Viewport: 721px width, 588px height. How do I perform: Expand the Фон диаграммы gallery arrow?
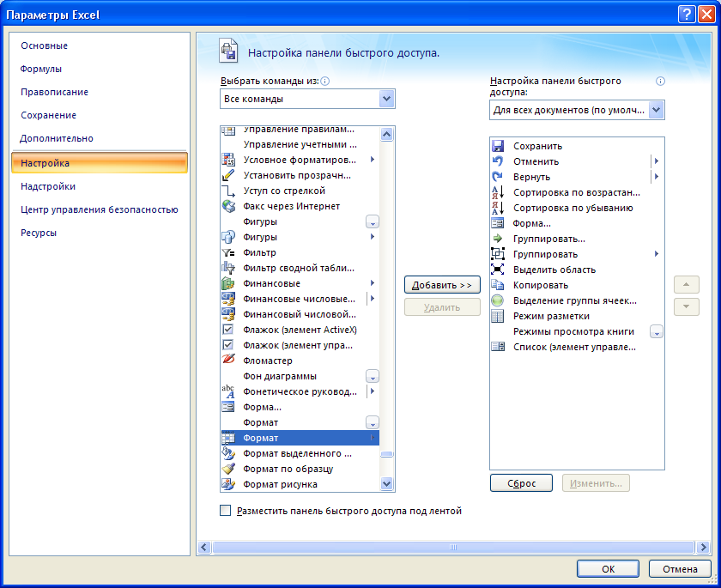pyautogui.click(x=373, y=377)
